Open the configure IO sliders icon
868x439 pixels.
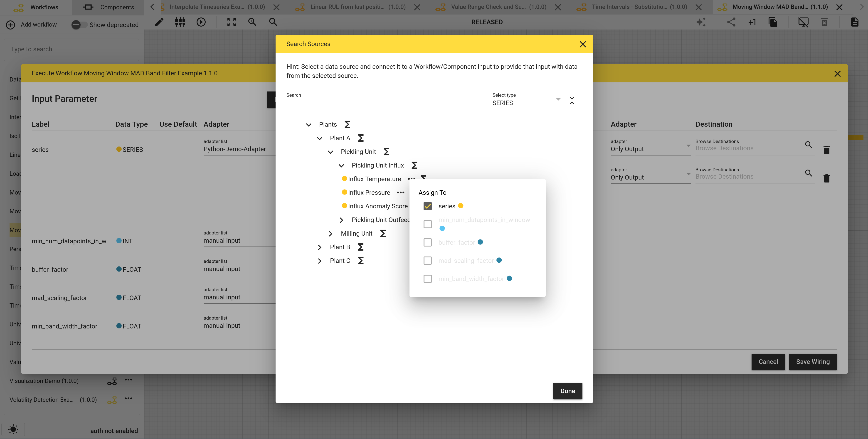[x=180, y=22]
